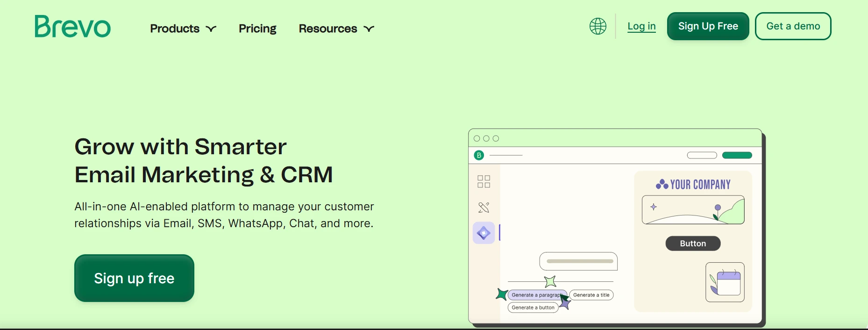Follow the Log in link
Image resolution: width=868 pixels, height=330 pixels.
[x=641, y=26]
